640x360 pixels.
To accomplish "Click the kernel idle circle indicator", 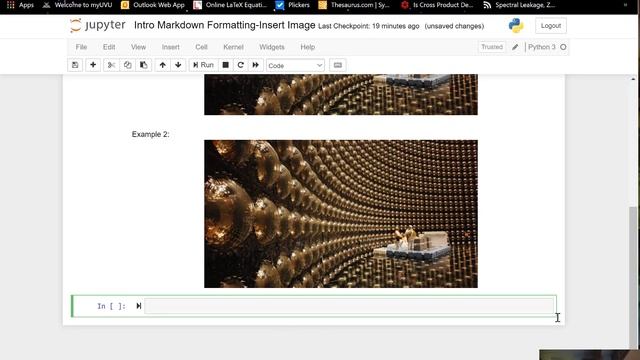I will [563, 47].
